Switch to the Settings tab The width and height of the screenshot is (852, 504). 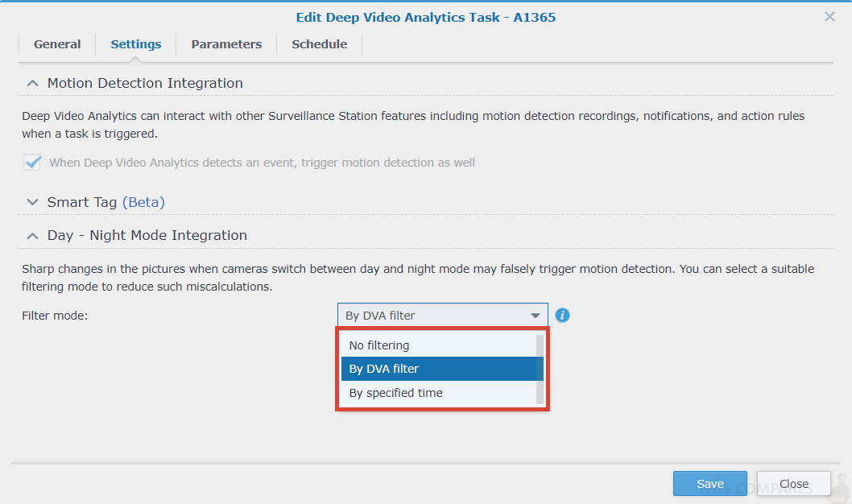[x=136, y=44]
